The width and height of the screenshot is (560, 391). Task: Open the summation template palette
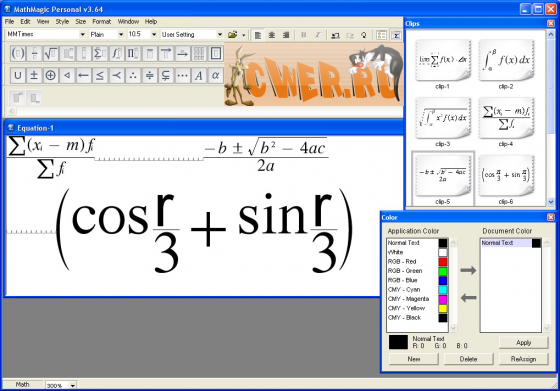pos(100,54)
